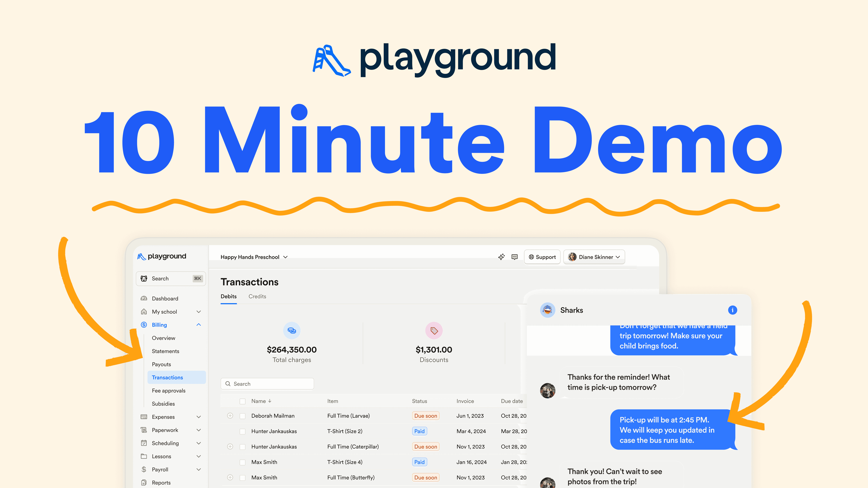Expand the Lessons chevron
This screenshot has height=488, width=868.
pos(199,456)
